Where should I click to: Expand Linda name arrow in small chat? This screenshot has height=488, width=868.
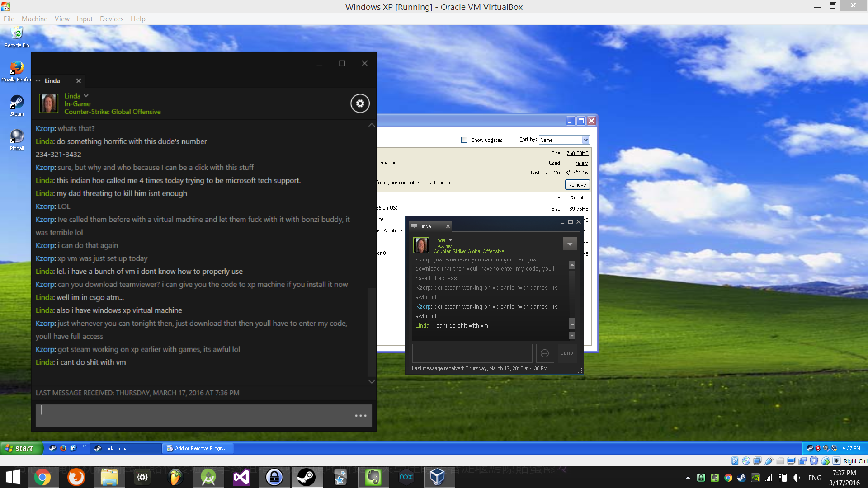pyautogui.click(x=450, y=240)
